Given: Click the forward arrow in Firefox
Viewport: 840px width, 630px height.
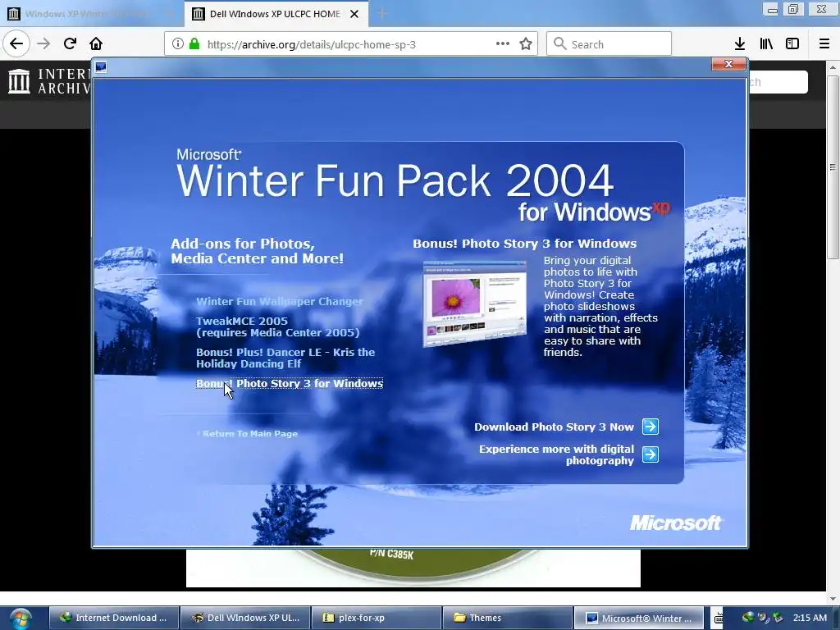Looking at the screenshot, I should pos(43,43).
